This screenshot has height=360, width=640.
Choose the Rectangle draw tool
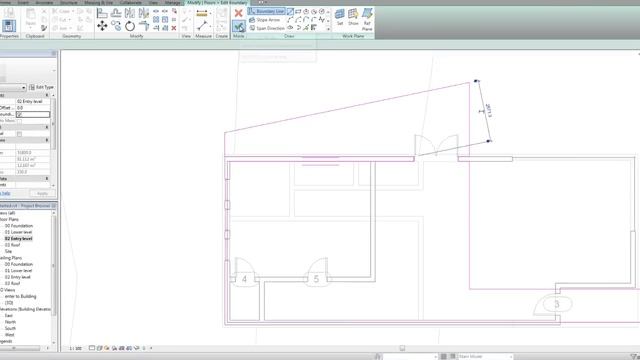[x=298, y=11]
